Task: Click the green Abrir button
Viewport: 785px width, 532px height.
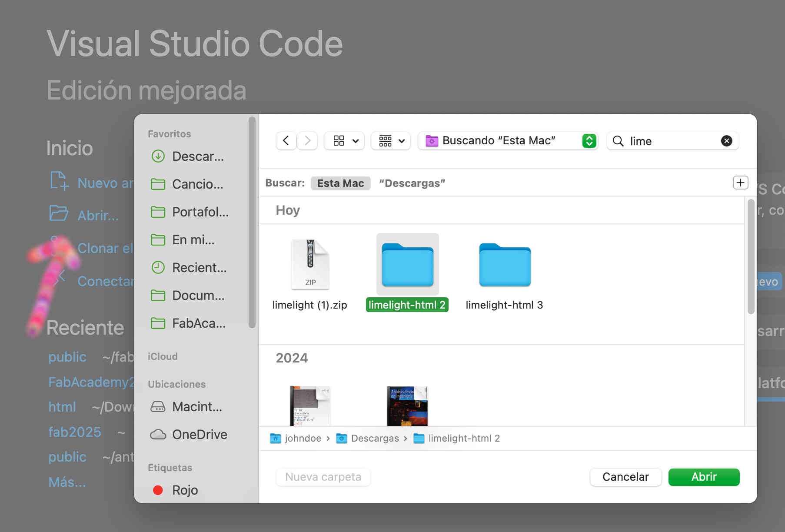Action: tap(704, 477)
